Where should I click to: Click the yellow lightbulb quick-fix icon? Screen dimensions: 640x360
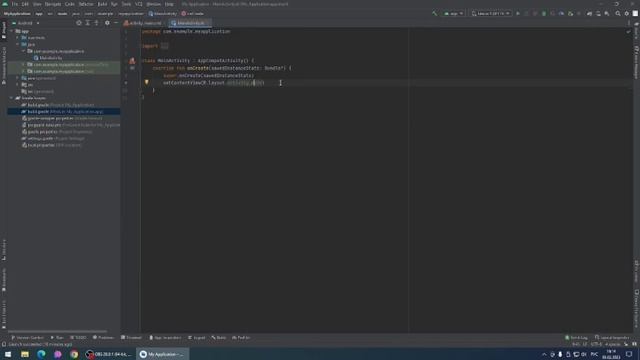click(147, 82)
